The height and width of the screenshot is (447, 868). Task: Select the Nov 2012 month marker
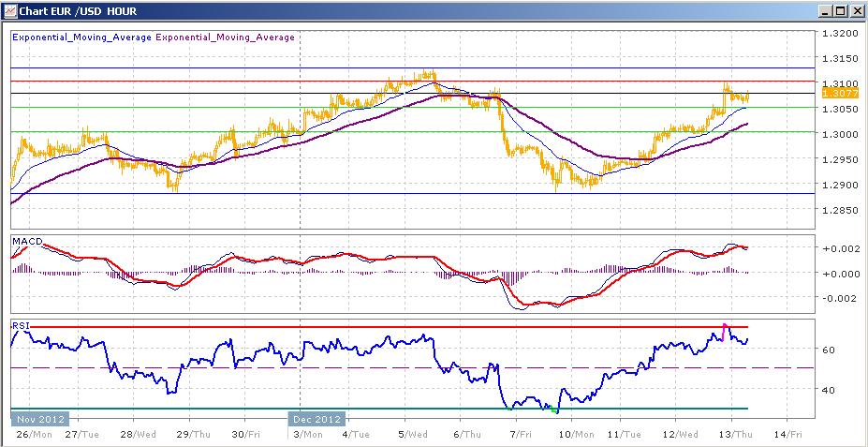[38, 419]
